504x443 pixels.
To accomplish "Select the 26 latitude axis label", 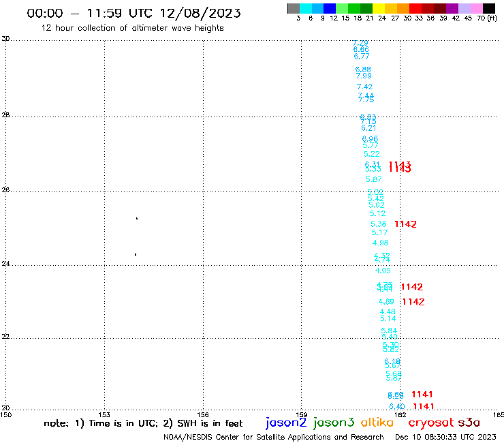I will click(x=5, y=190).
